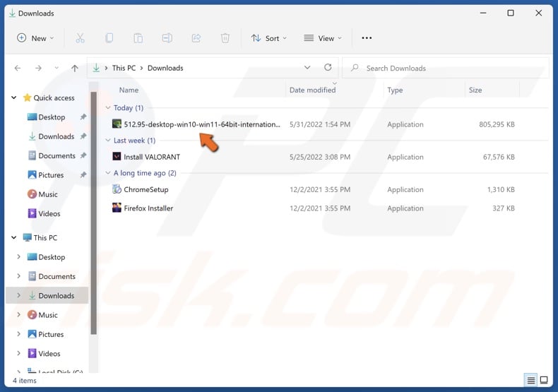558x392 pixels.
Task: Click the Delete trash can icon
Action: (x=225, y=38)
